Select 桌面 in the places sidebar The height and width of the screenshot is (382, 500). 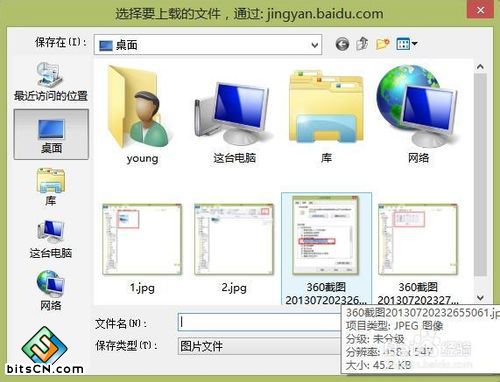click(51, 134)
